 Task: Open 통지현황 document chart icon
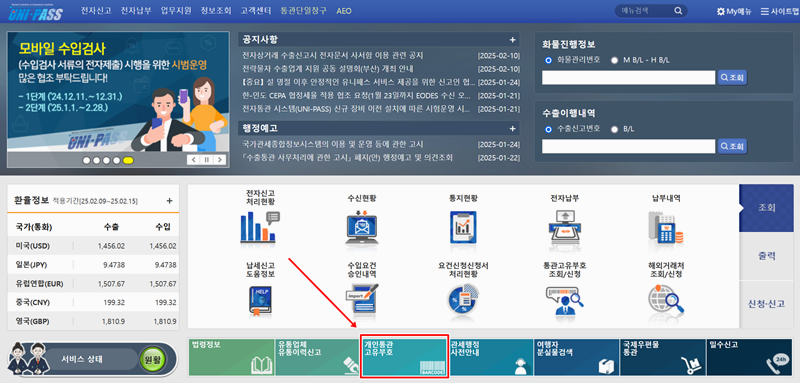coord(463,227)
